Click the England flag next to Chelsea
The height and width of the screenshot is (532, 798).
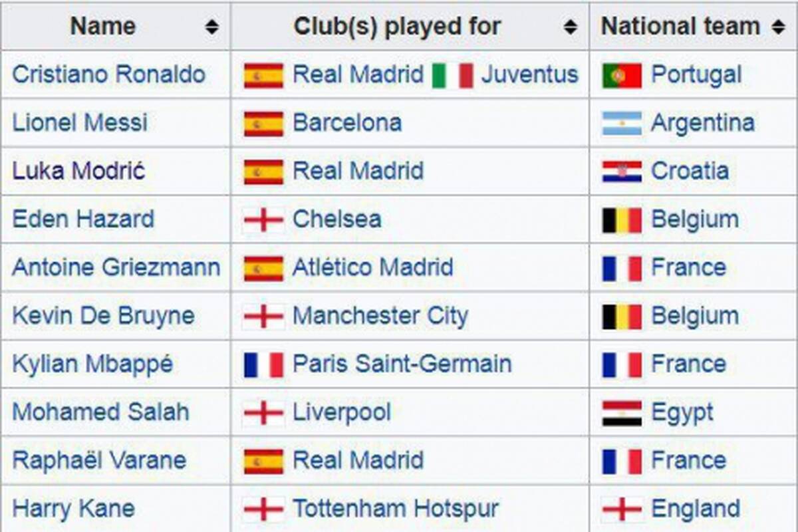tap(263, 220)
